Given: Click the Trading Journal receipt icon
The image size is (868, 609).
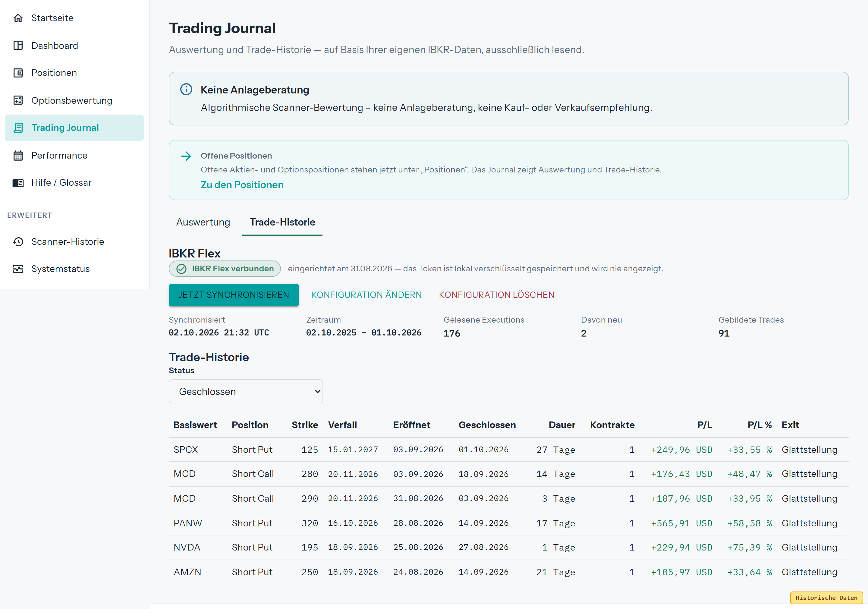Looking at the screenshot, I should (18, 128).
